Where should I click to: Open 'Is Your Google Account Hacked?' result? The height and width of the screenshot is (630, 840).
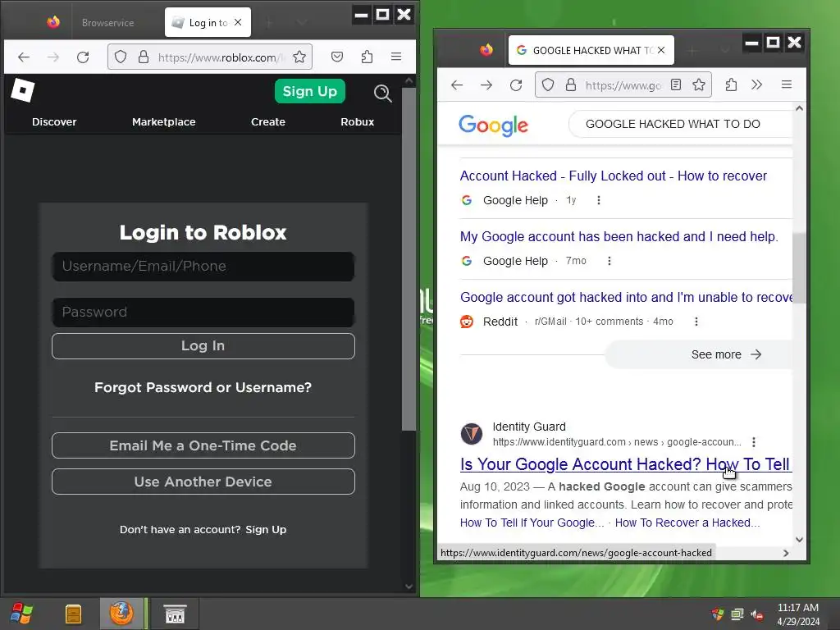click(x=625, y=464)
